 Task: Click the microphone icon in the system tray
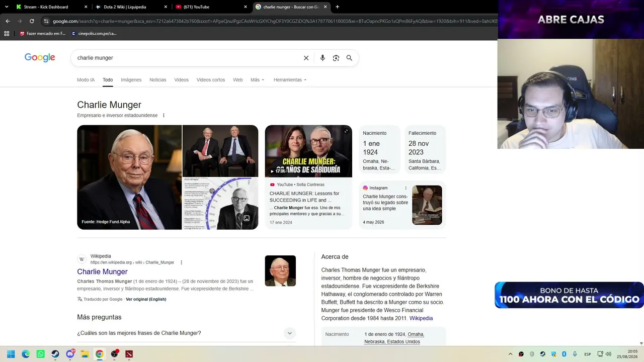[575, 354]
